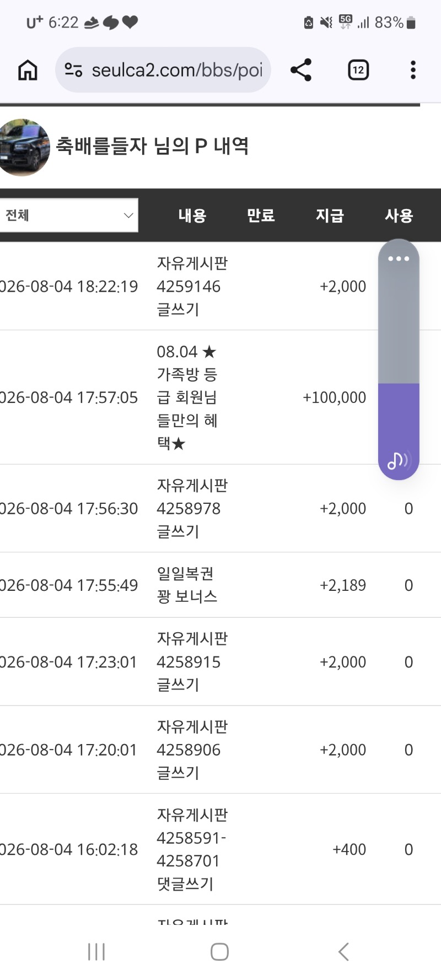Tap the browser home icon

coord(28,70)
